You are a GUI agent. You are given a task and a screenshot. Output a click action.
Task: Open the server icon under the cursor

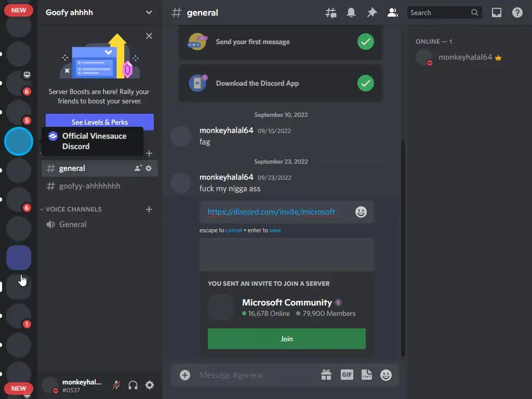(19, 287)
